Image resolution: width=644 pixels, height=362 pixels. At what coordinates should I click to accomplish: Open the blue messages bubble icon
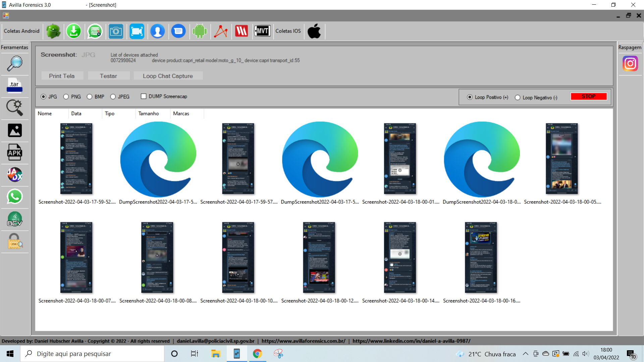(178, 31)
